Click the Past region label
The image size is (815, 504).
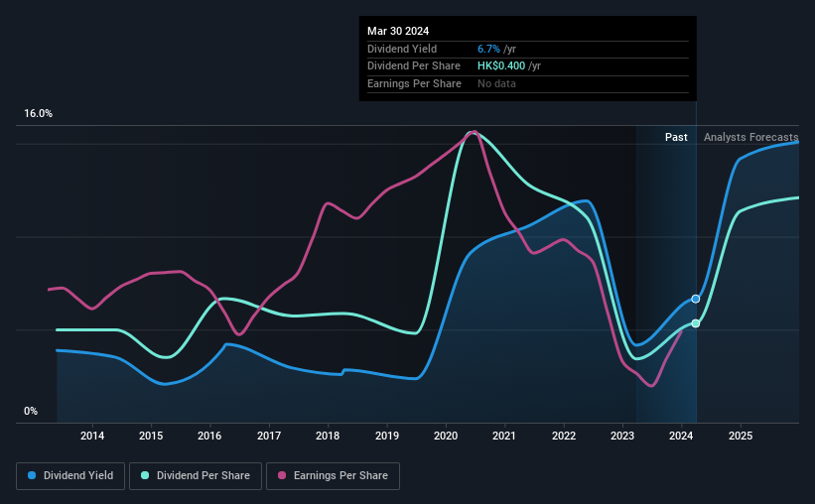click(x=676, y=137)
